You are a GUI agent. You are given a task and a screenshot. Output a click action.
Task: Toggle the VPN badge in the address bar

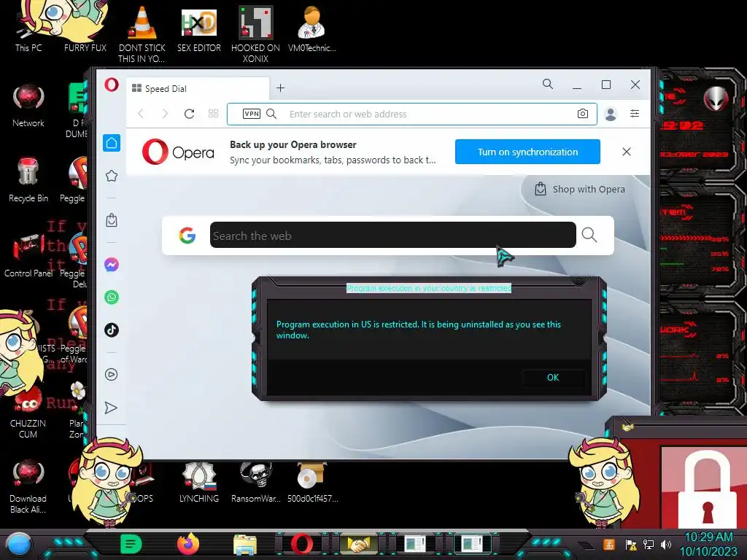point(252,114)
